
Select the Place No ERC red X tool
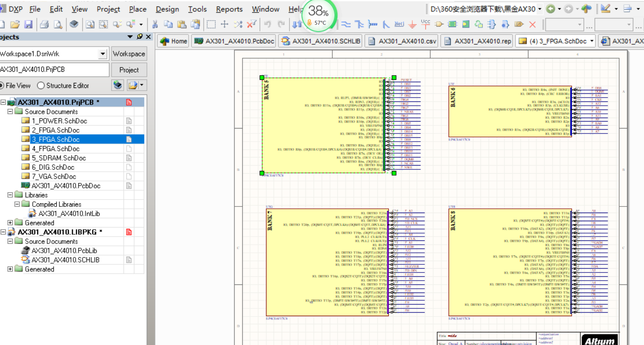(532, 25)
